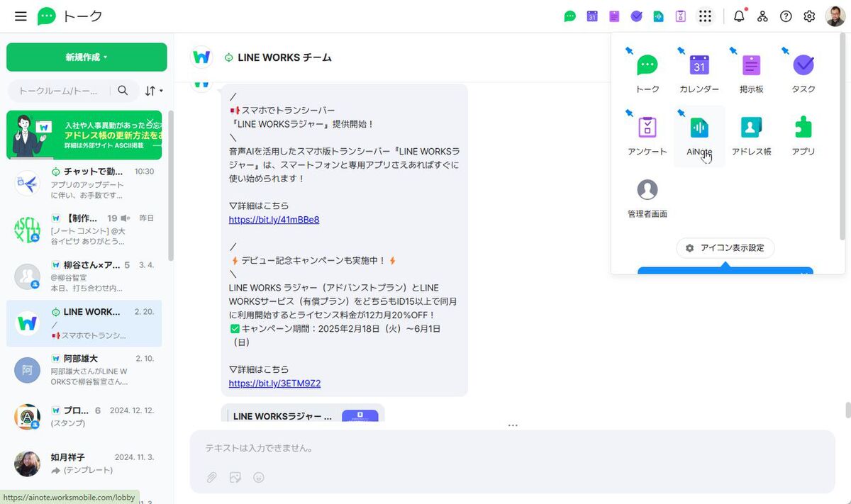The height and width of the screenshot is (504, 851).
Task: Click the LINE WORKS team header avatar
Action: click(x=202, y=57)
